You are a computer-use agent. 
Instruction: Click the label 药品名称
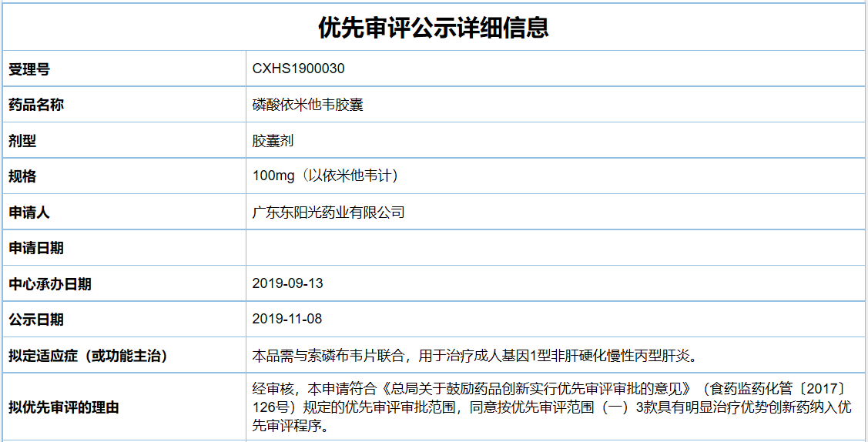(x=36, y=105)
